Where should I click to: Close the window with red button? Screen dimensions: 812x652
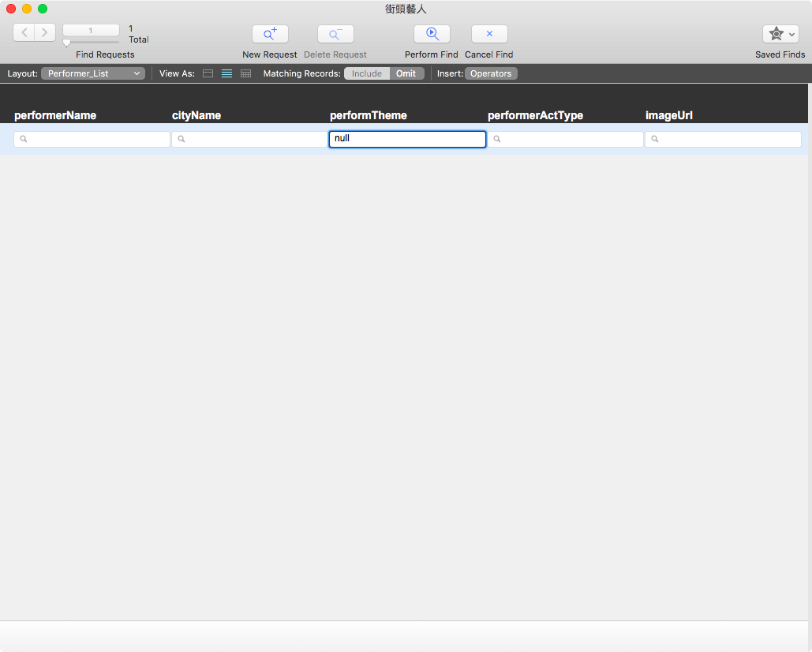pos(11,9)
